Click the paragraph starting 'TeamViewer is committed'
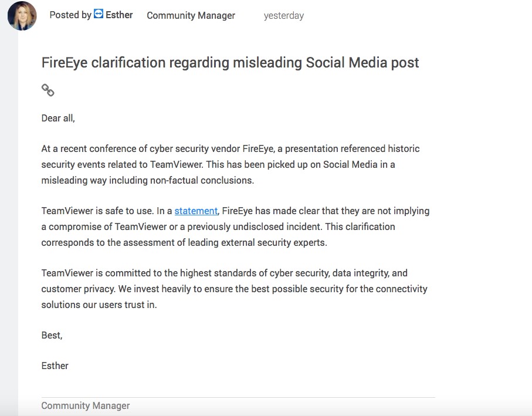This screenshot has height=416, width=532. pos(234,289)
